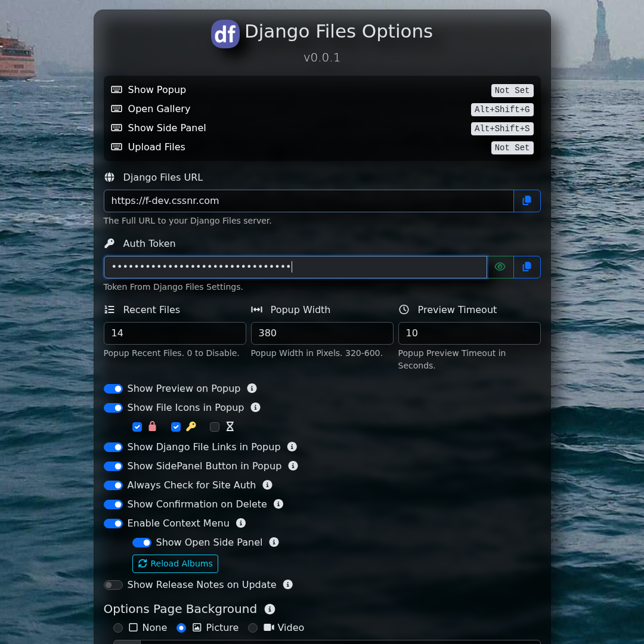Check the hourglass icon checkbox
Screen dimensions: 644x644
pyautogui.click(x=215, y=427)
